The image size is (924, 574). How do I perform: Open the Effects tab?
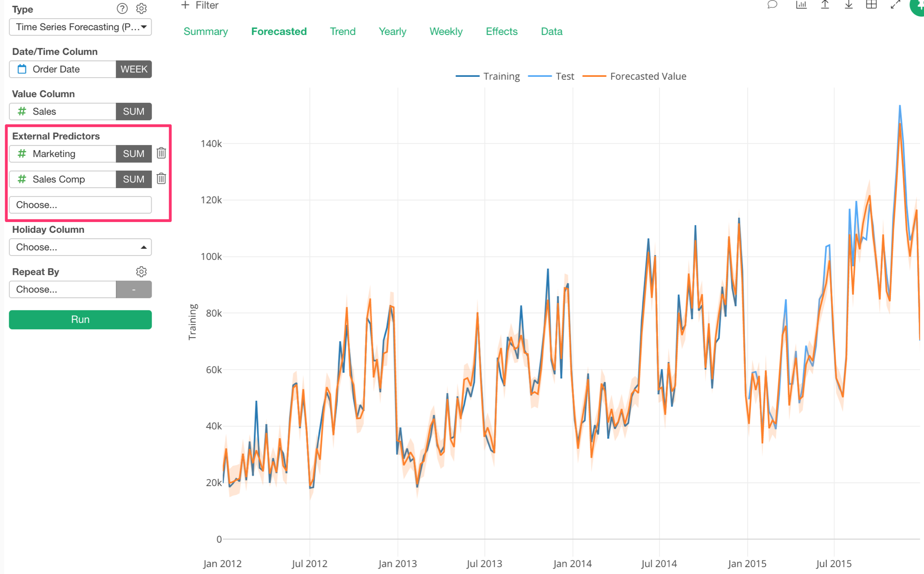(x=501, y=31)
